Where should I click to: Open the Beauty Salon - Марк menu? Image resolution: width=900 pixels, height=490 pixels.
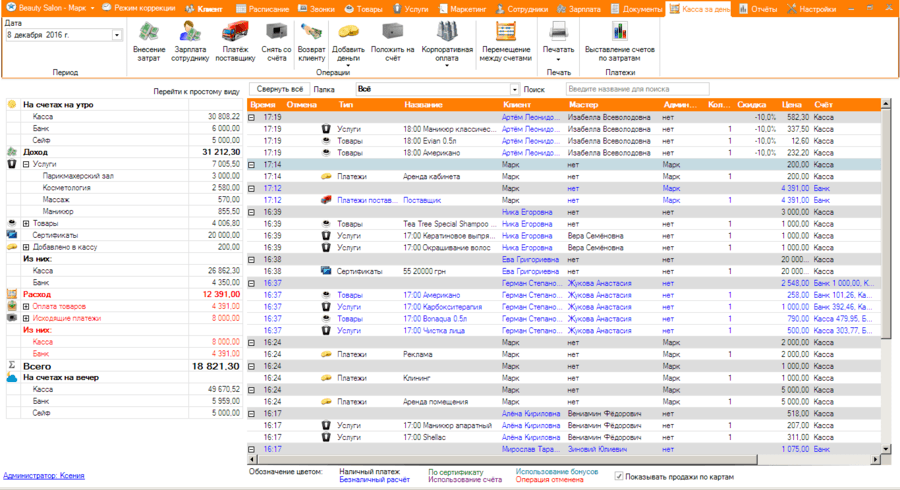coord(51,8)
